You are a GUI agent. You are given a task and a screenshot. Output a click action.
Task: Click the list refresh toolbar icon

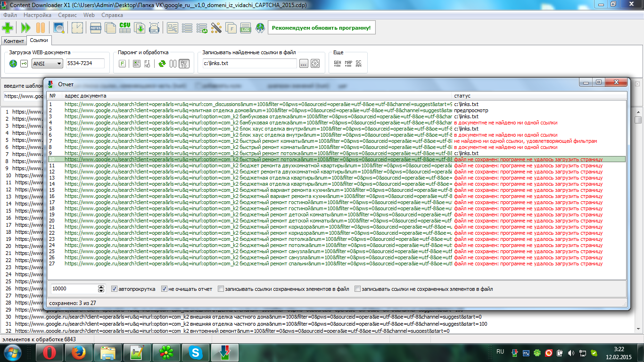(x=202, y=28)
